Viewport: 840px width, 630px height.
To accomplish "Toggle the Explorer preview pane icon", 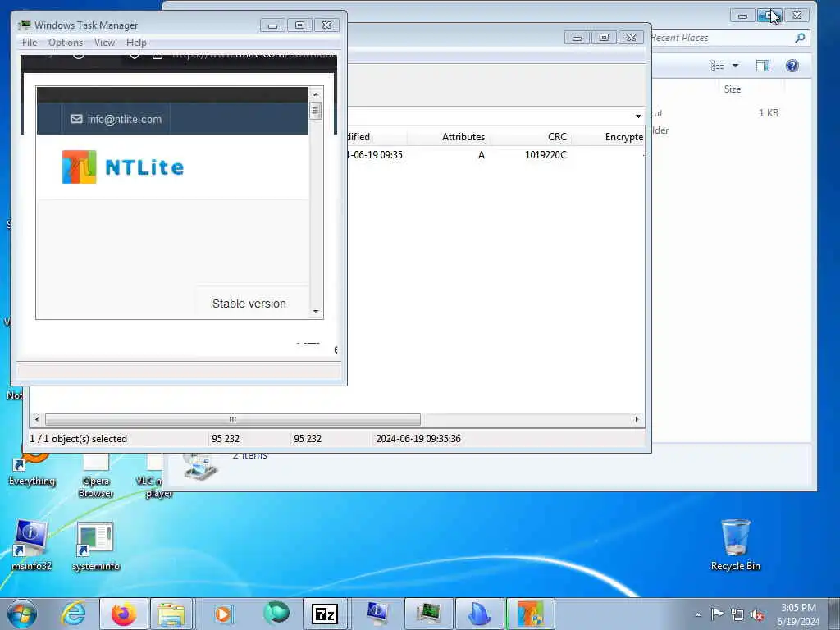I will [762, 66].
